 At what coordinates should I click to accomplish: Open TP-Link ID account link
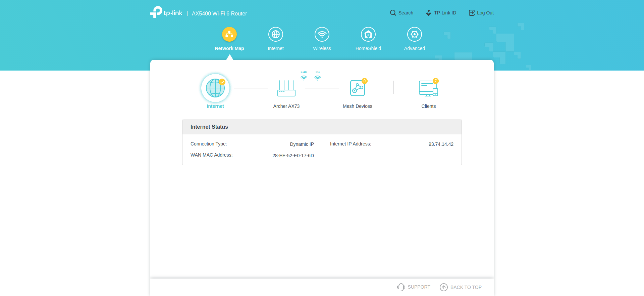[441, 13]
